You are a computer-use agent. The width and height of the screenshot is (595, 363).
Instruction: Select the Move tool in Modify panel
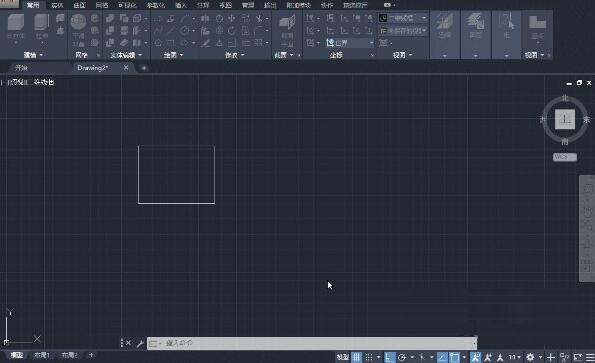231,18
